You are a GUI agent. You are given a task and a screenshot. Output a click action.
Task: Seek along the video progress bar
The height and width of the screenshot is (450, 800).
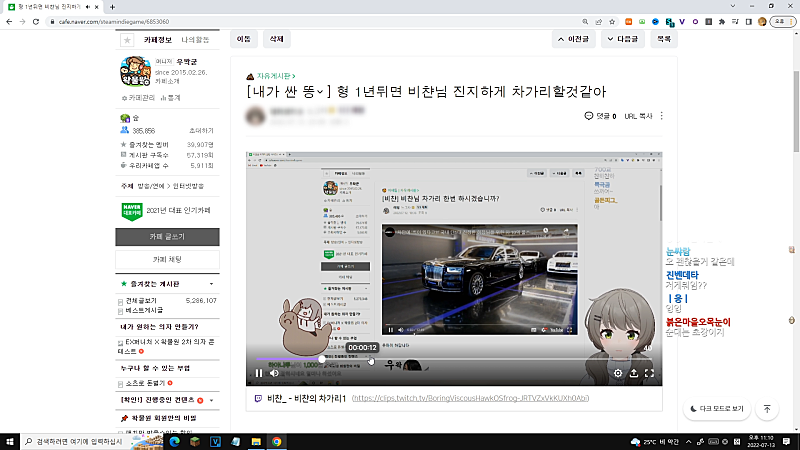450,358
